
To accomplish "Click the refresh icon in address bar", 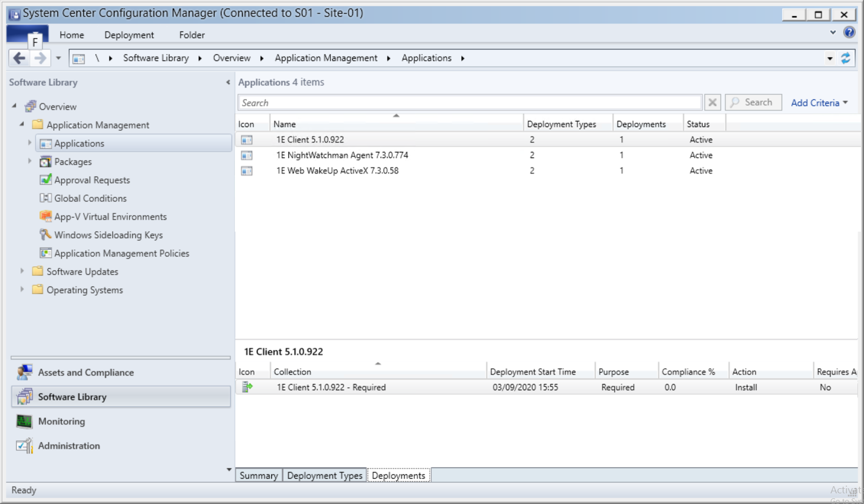I will click(846, 58).
